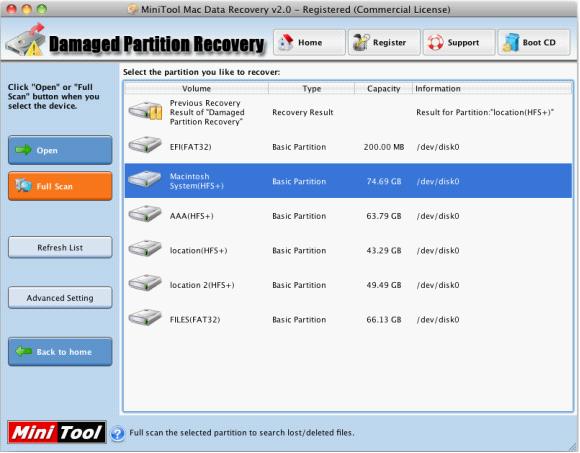Select the Previous Recovery Result drive icon
Viewport: 580px width, 453px height.
tap(145, 111)
